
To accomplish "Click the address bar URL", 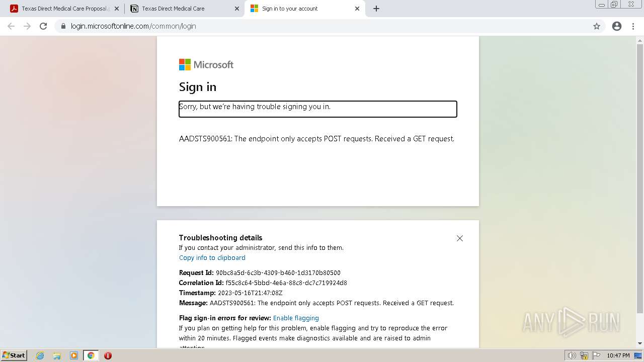I will (x=133, y=26).
